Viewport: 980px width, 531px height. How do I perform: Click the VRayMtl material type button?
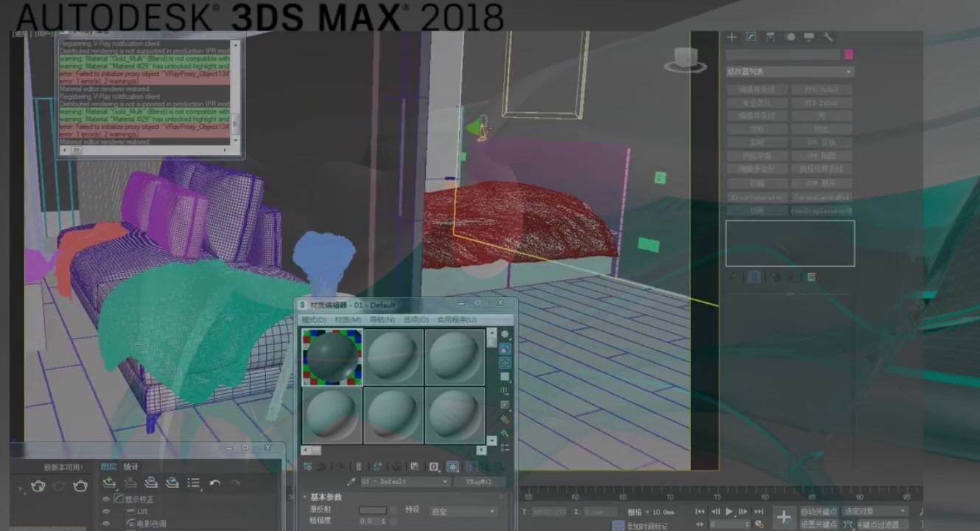(x=480, y=482)
